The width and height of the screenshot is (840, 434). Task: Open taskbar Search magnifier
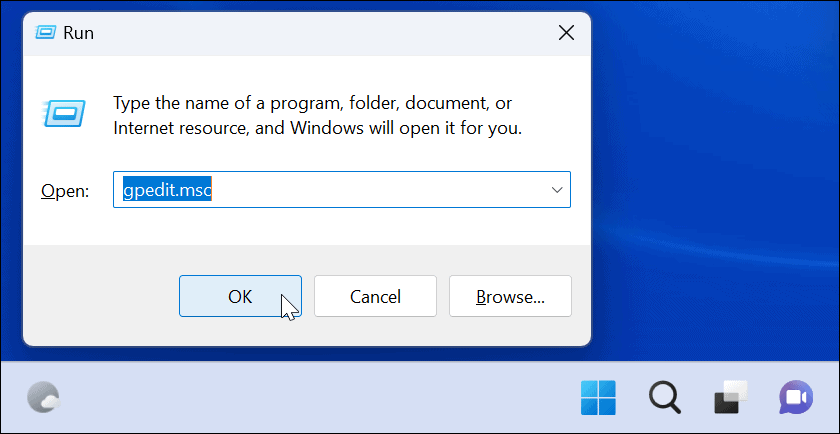[664, 398]
